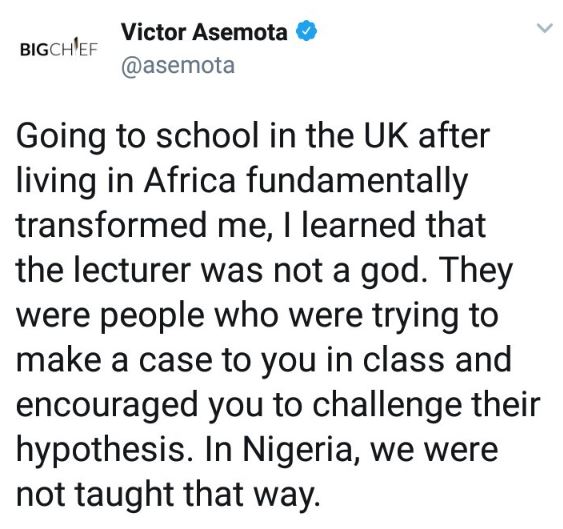Open Victor Asemota's profile name
Image resolution: width=563 pixels, height=529 pixels.
point(204,32)
